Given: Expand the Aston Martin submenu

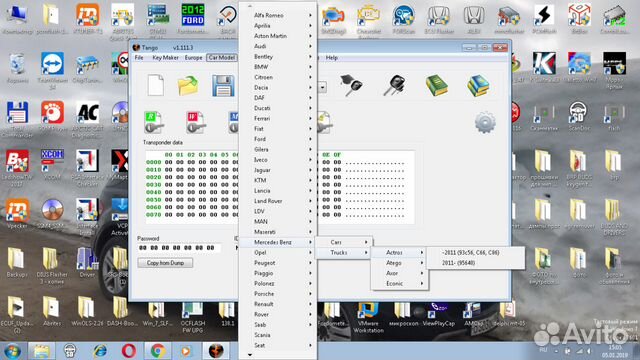Looking at the screenshot, I should coord(278,36).
